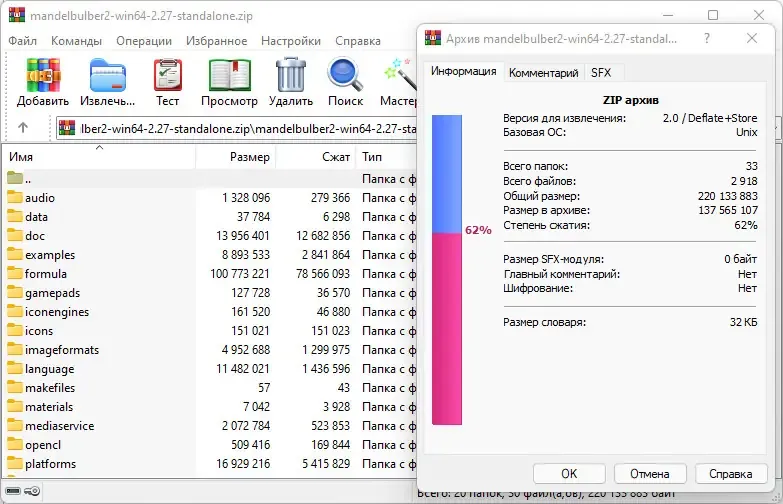Select the parent folder '..' icon
The width and height of the screenshot is (783, 504).
15,178
